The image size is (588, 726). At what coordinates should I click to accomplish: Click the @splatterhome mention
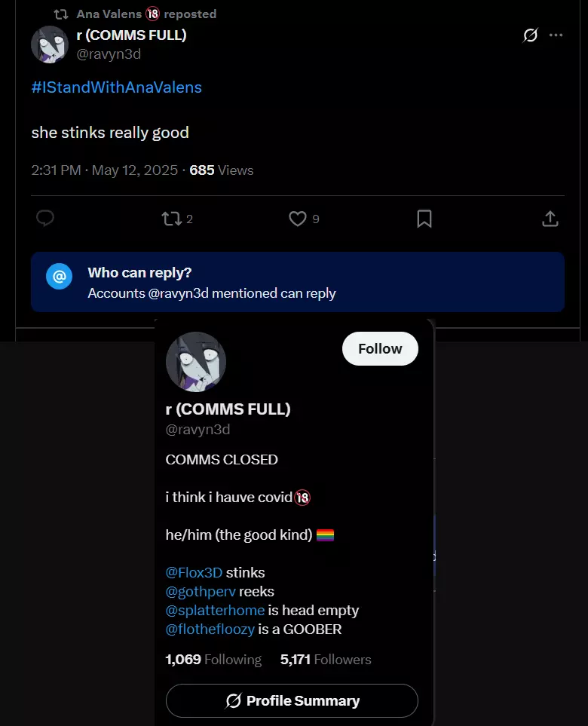215,610
